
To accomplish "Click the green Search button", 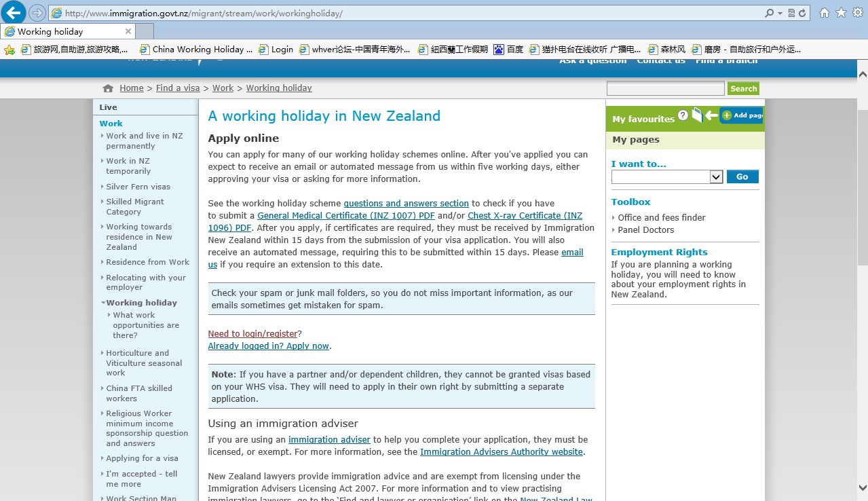I will 743,88.
